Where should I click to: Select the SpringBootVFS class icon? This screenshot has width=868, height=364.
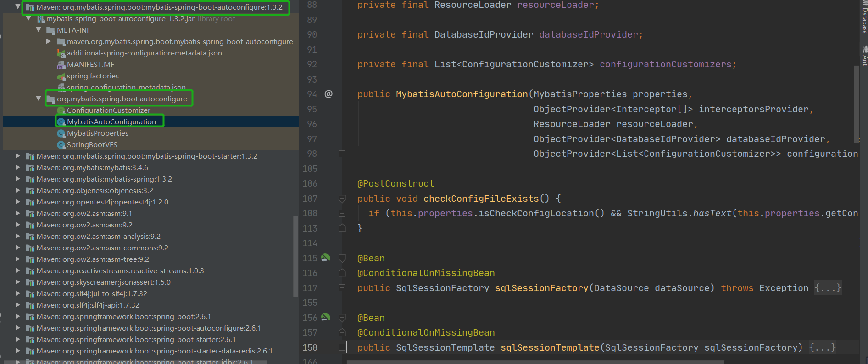pos(61,145)
